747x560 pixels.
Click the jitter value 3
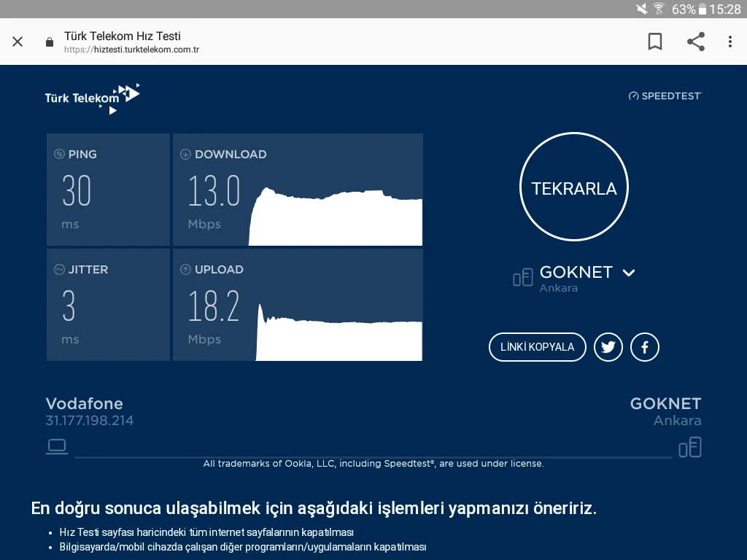[x=69, y=306]
